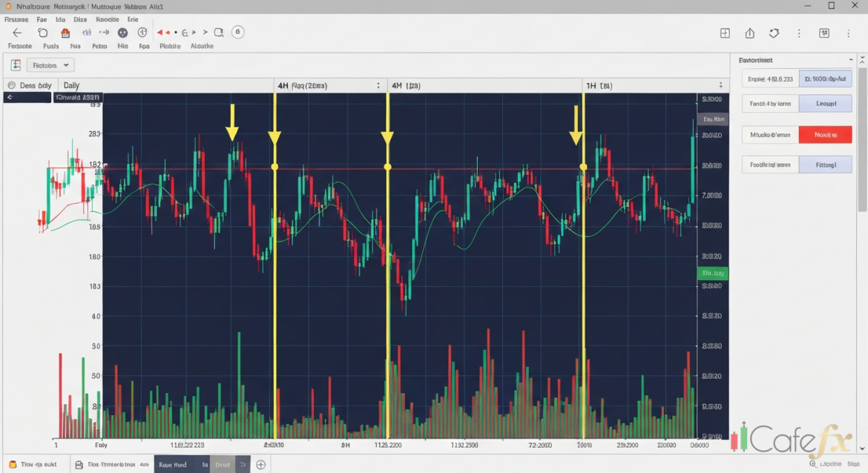Click the save/document icon in the bottom bar

(x=80, y=465)
